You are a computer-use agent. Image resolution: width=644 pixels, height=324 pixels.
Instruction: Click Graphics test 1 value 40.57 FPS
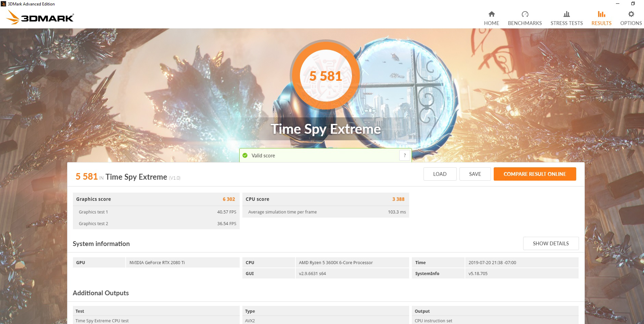227,212
